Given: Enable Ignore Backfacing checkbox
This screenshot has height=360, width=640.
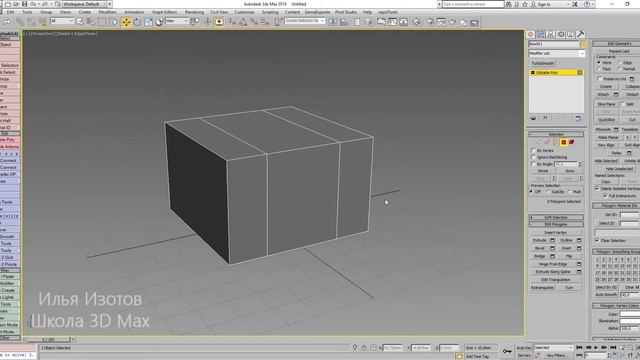Looking at the screenshot, I should tap(533, 157).
